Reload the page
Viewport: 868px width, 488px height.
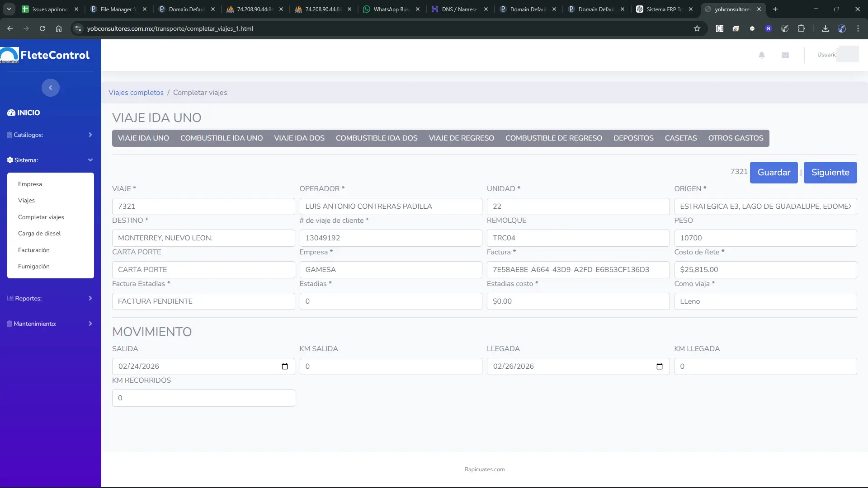pyautogui.click(x=42, y=28)
